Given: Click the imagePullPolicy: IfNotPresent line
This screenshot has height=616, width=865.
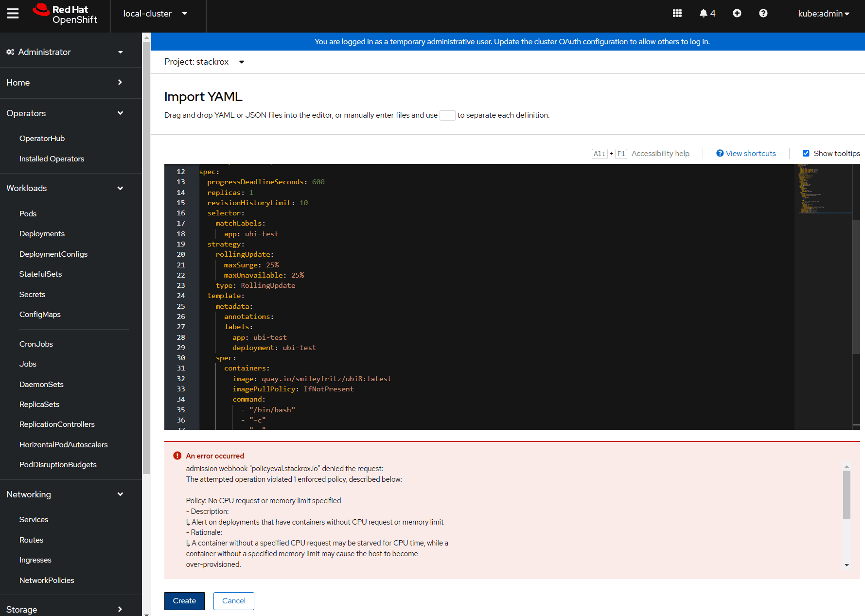Looking at the screenshot, I should pyautogui.click(x=293, y=389).
